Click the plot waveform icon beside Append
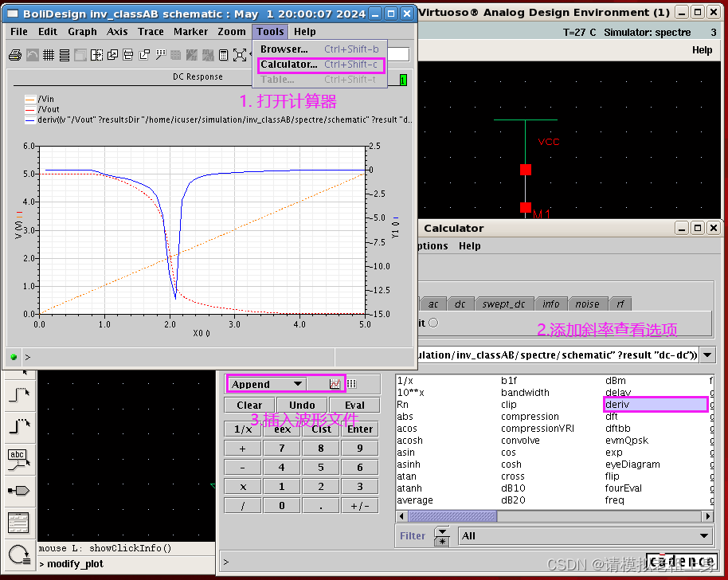Screen dimensions: 728x580 click(335, 384)
